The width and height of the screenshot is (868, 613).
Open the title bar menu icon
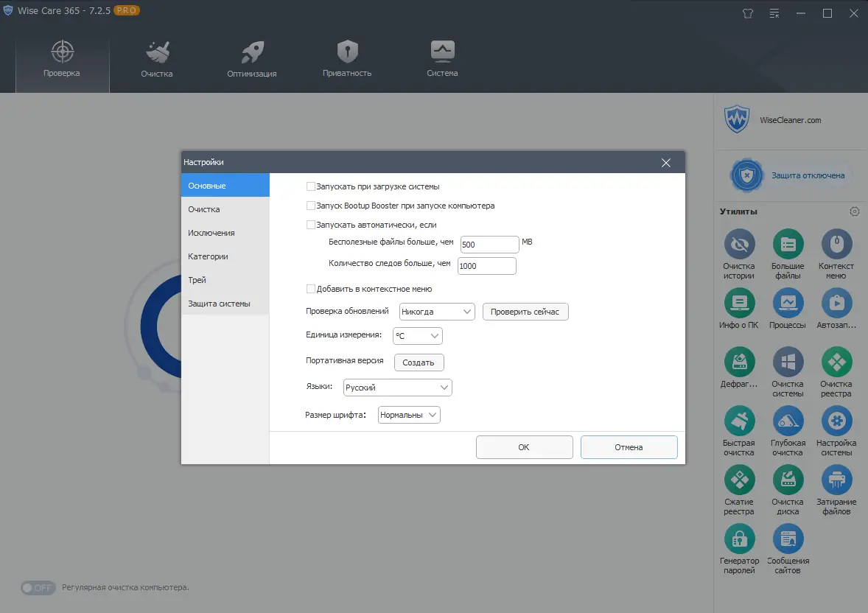(774, 13)
